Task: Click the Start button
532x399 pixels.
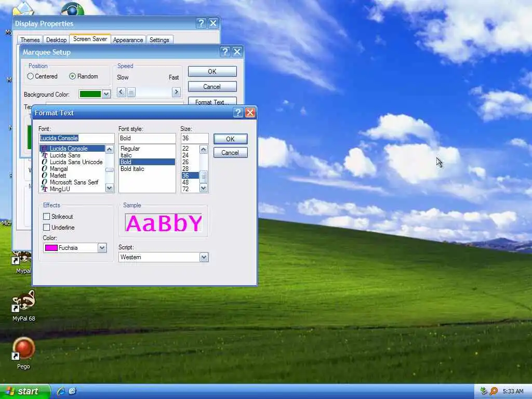Action: click(x=25, y=392)
